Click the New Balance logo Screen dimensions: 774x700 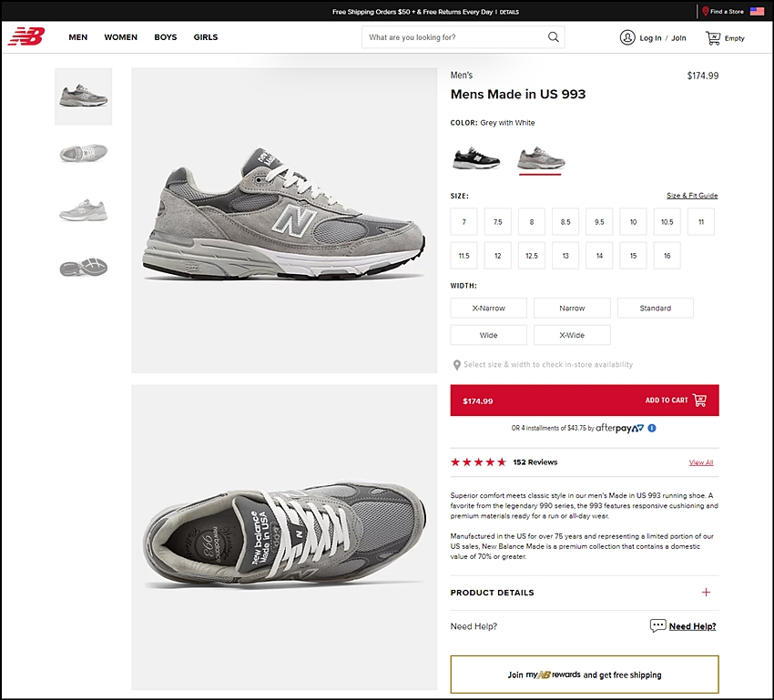pos(26,36)
